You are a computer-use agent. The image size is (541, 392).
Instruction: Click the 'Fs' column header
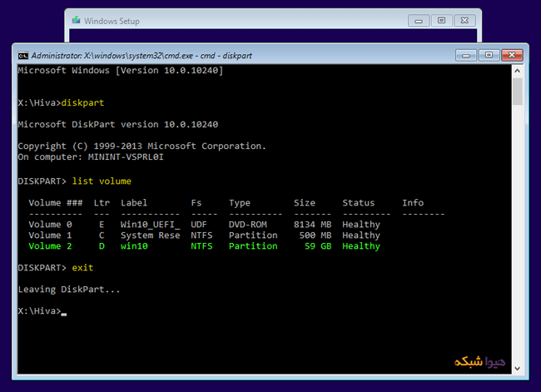click(x=196, y=203)
